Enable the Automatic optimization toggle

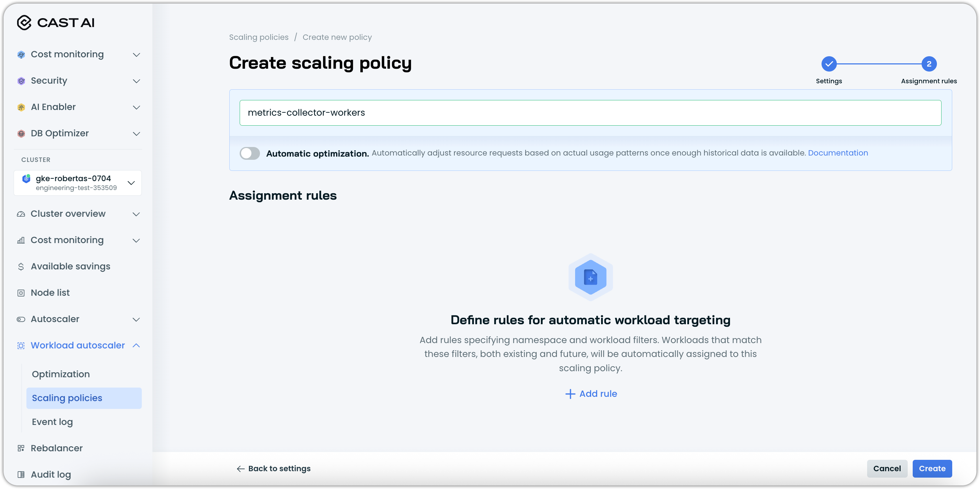[250, 153]
